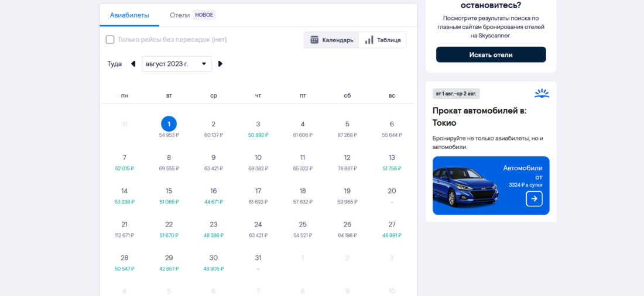Select August 31 with no price

click(258, 263)
